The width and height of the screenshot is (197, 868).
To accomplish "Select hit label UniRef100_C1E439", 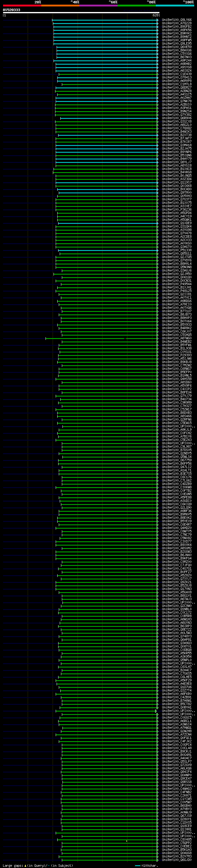I will pos(176,74).
